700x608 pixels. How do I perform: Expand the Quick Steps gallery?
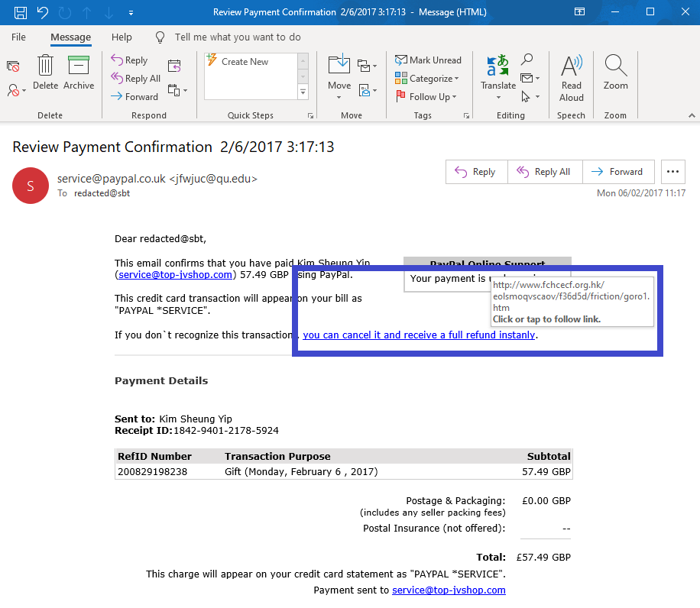click(x=303, y=92)
